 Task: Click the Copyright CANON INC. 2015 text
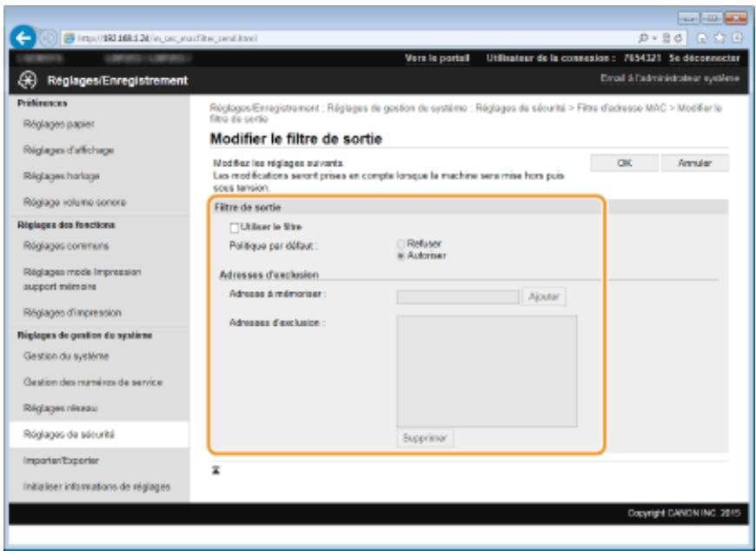684,514
